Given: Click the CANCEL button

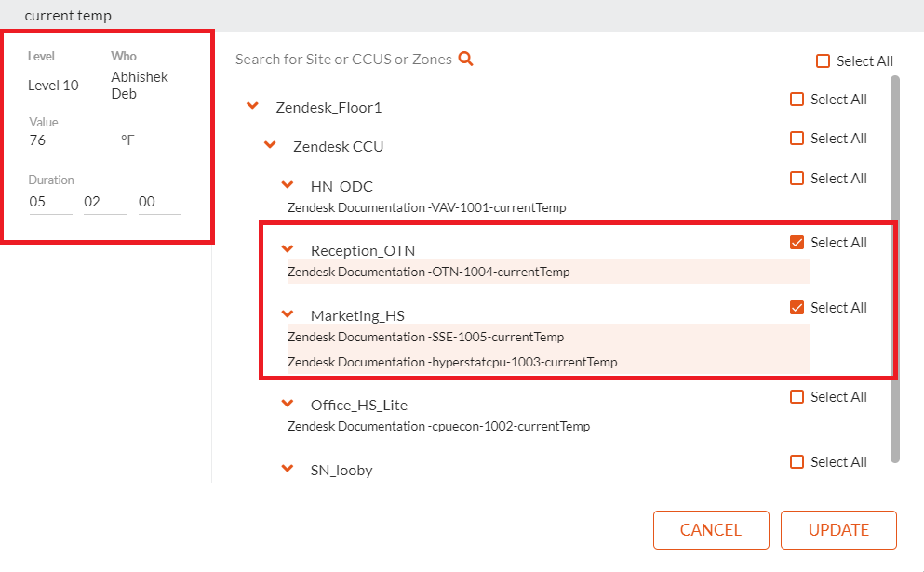Looking at the screenshot, I should [711, 529].
